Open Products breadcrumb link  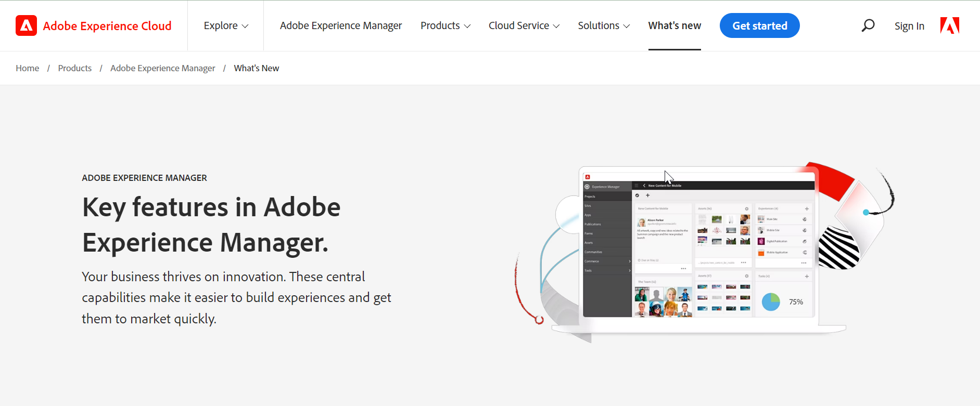75,68
